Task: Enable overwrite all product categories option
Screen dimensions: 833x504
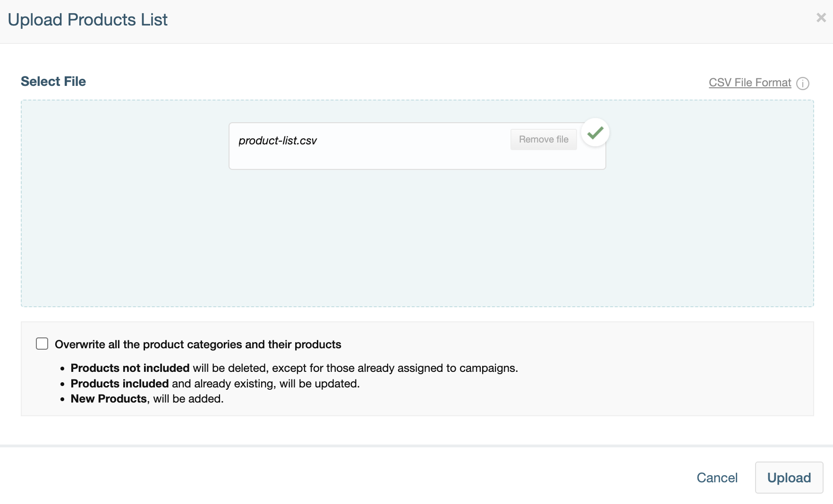Action: [42, 344]
